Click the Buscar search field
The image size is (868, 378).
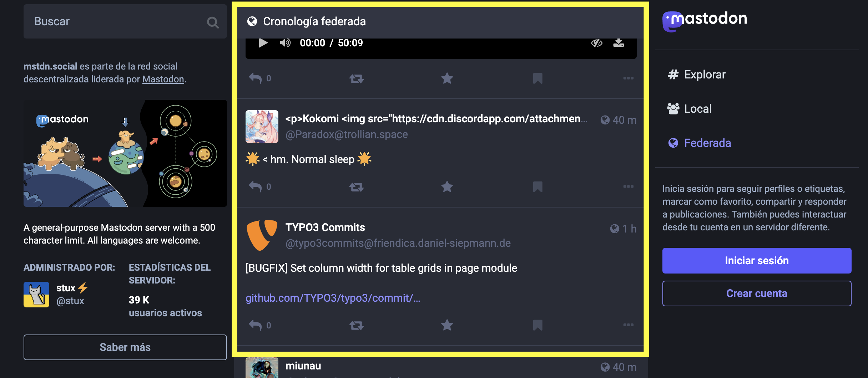tap(125, 21)
